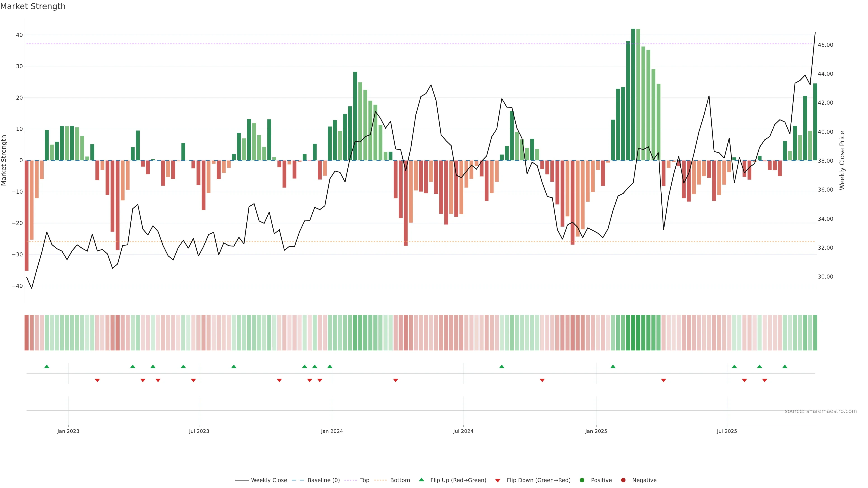Click the Flip Up green triangle legend icon
This screenshot has height=488, width=868.
pos(421,480)
